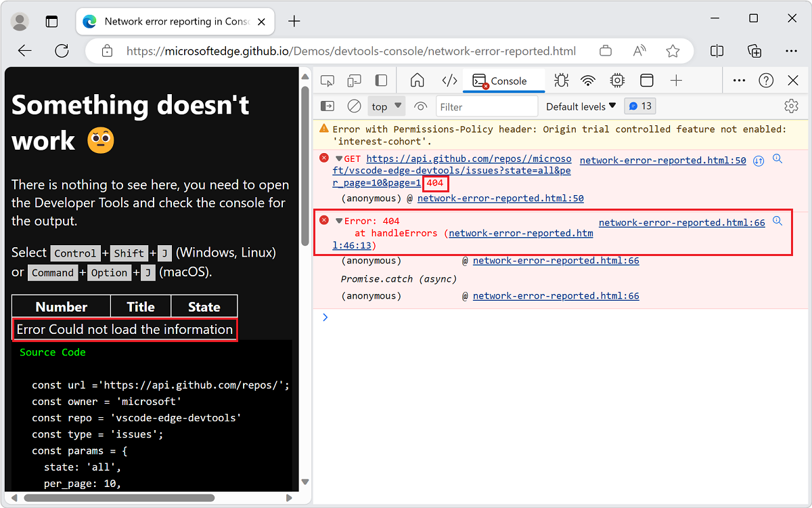Collapse the expanded Error: 404 message
The image size is (812, 508).
[x=338, y=220]
